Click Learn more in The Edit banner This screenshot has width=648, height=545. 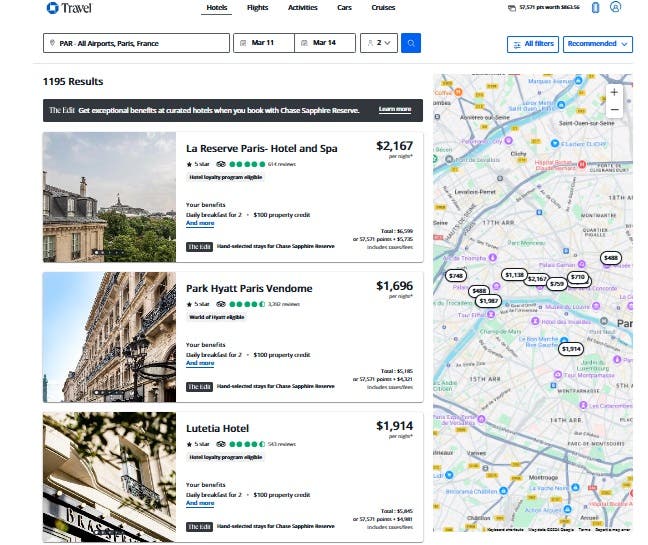pos(395,109)
